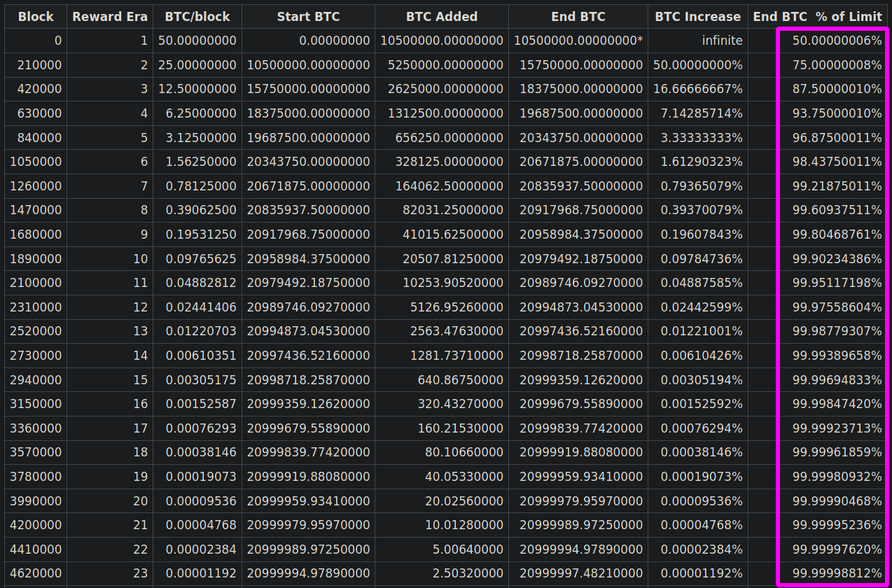Click the BTC/block column header

tap(197, 17)
